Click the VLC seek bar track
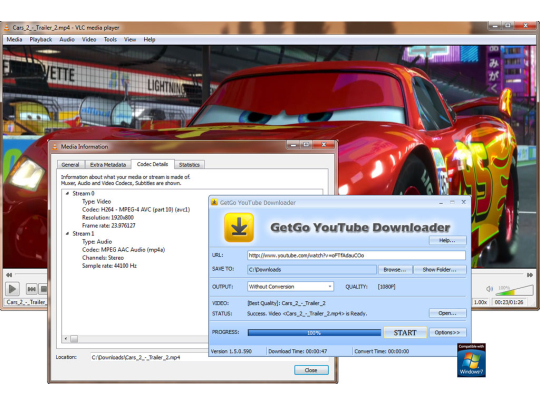The image size is (540, 405). [x=31, y=275]
